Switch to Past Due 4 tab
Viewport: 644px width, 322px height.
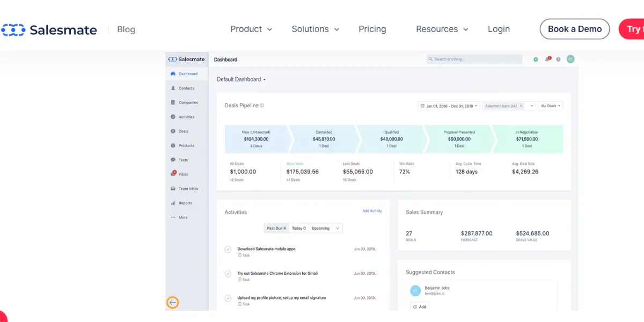[276, 228]
